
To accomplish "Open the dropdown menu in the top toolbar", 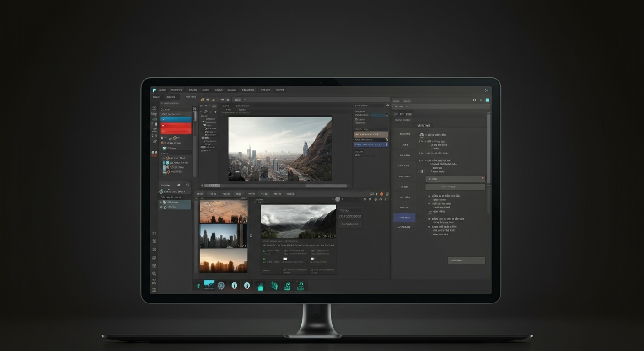I will tap(239, 99).
